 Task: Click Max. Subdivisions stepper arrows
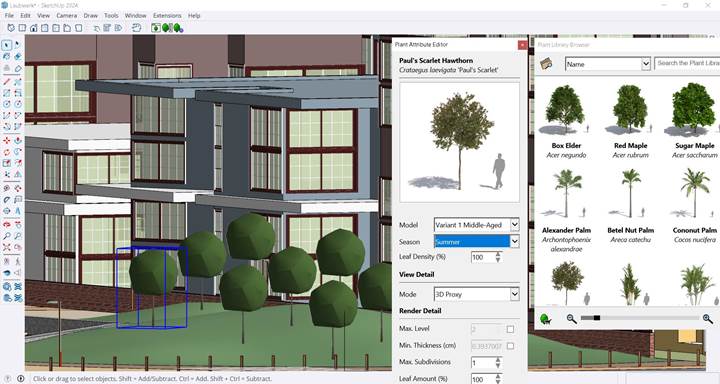tap(498, 362)
